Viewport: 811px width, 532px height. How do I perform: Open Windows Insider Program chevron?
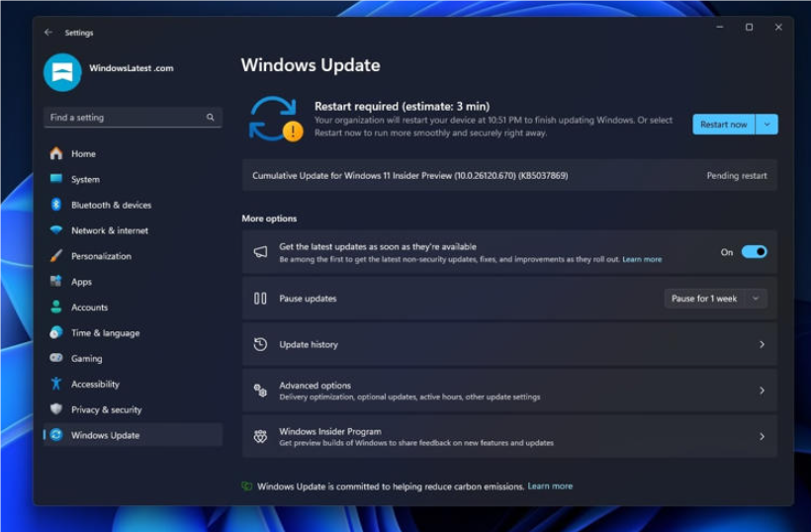coord(762,436)
